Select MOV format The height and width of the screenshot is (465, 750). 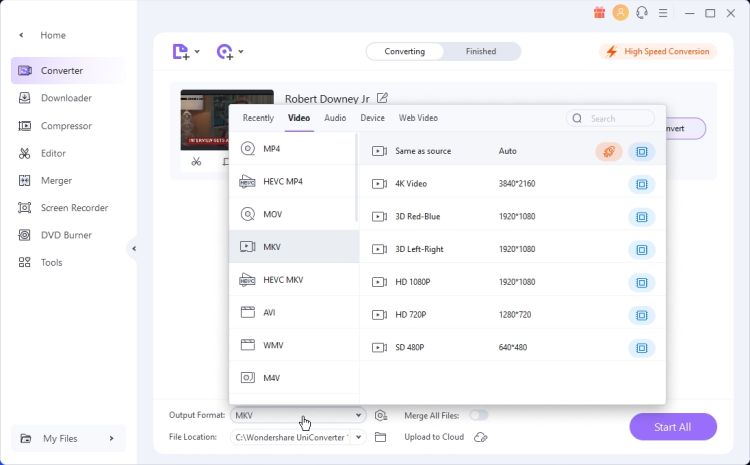click(294, 214)
